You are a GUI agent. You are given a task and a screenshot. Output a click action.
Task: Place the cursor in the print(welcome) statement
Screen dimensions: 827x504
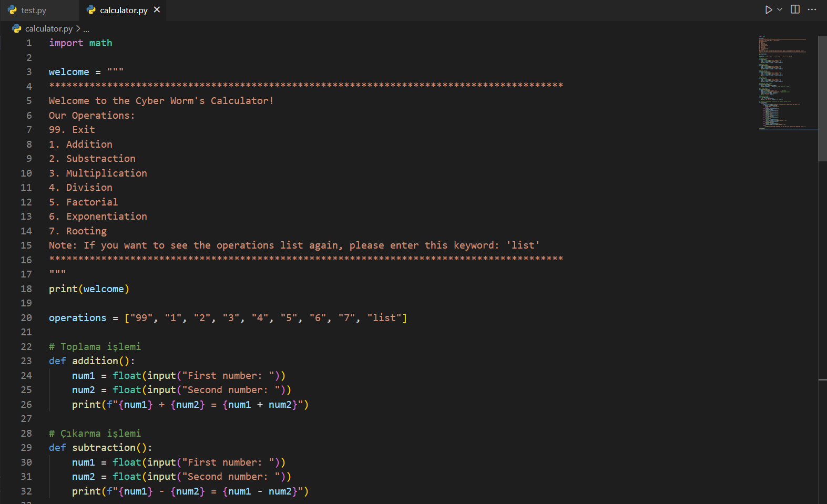pyautogui.click(x=89, y=289)
